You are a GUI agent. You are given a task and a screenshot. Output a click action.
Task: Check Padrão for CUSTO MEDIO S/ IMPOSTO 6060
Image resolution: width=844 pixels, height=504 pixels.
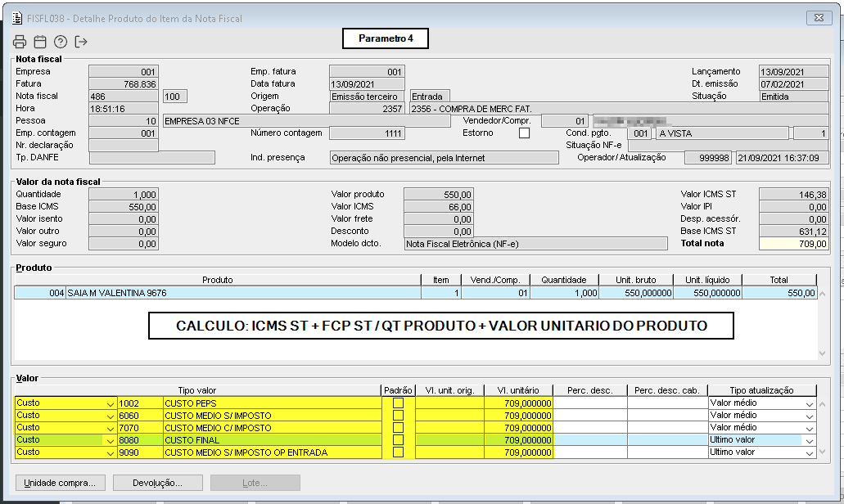pos(398,416)
